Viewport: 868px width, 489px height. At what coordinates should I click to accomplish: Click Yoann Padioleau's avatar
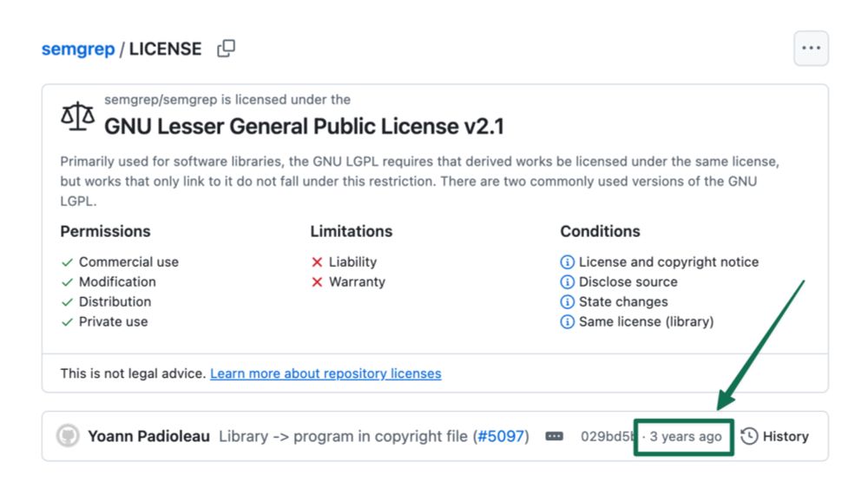(68, 436)
